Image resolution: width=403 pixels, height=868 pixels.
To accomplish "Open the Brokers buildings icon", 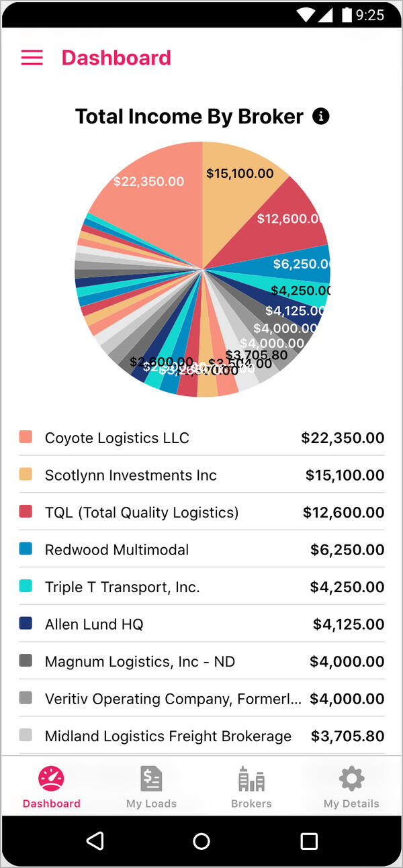I will point(251,779).
